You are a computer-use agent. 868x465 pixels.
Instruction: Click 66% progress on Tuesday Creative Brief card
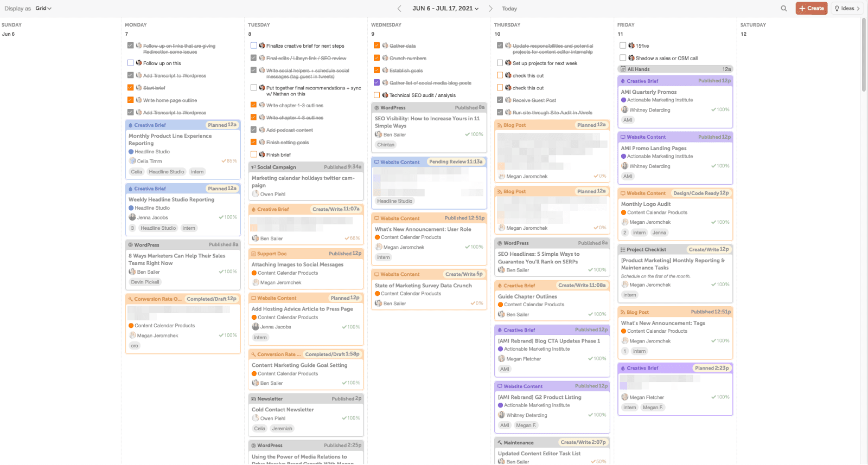[353, 238]
